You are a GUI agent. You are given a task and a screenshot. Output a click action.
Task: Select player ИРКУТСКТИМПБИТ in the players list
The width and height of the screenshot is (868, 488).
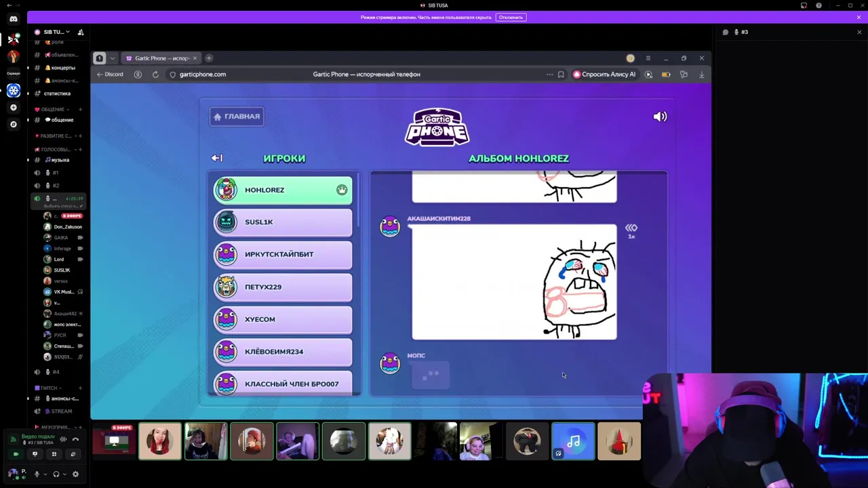pyautogui.click(x=283, y=254)
